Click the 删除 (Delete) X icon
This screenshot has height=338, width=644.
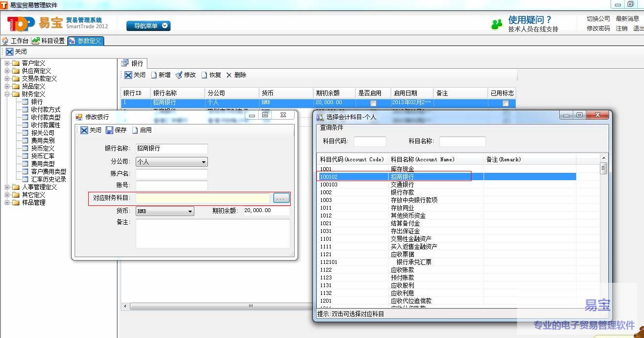point(229,75)
